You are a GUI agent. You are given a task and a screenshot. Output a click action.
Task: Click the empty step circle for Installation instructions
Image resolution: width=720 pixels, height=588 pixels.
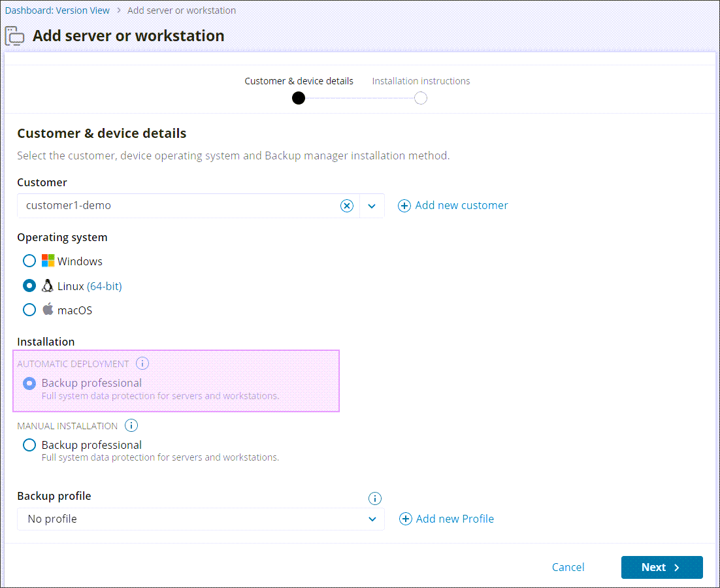click(x=421, y=98)
